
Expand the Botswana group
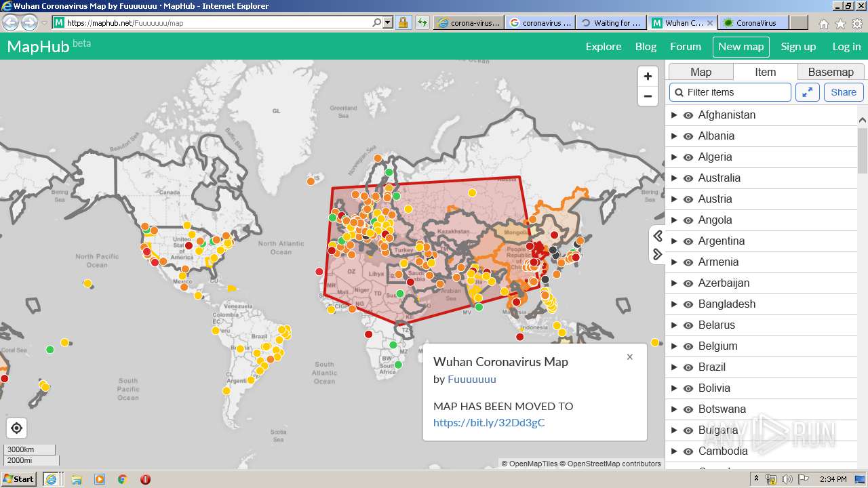(674, 409)
